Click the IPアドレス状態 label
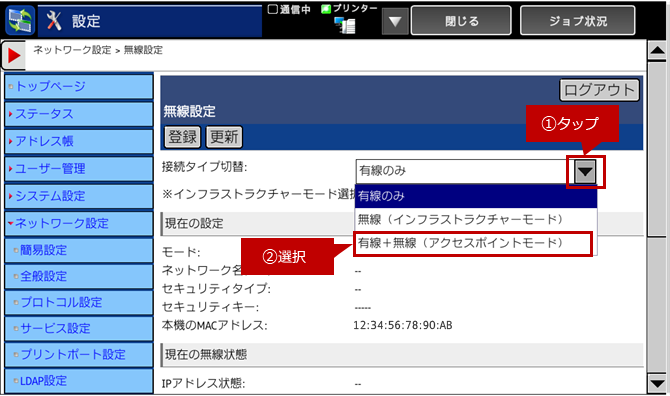670x396 pixels. click(203, 384)
